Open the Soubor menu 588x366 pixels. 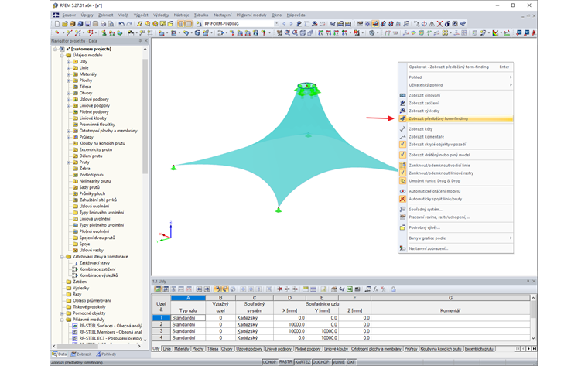pyautogui.click(x=69, y=15)
